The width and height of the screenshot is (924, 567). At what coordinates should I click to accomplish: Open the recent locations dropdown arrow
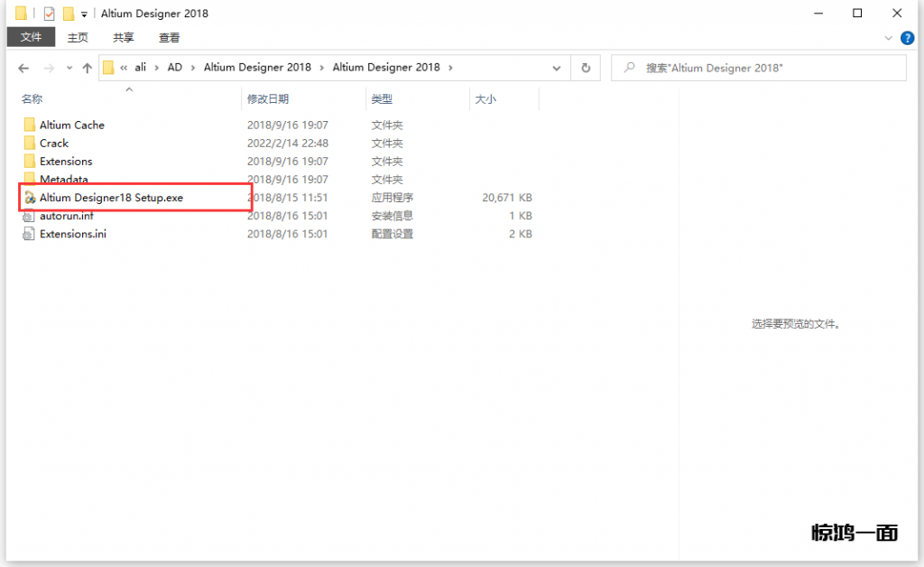point(69,69)
